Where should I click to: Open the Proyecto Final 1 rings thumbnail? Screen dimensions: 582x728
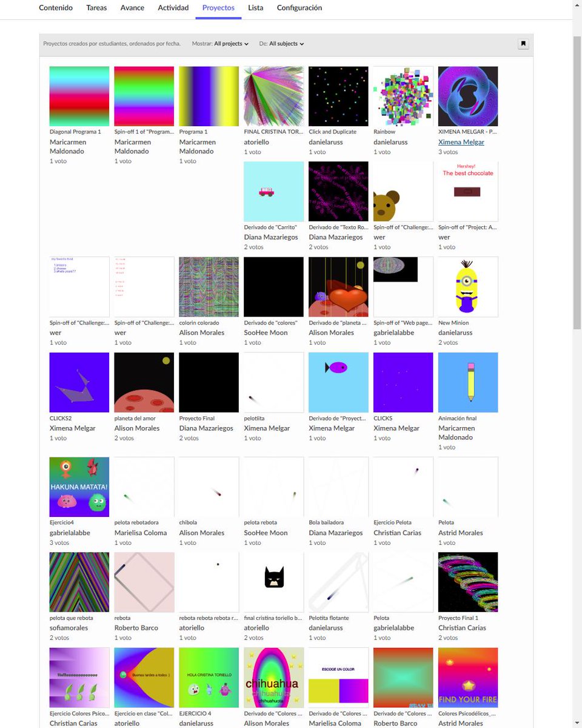(x=468, y=582)
